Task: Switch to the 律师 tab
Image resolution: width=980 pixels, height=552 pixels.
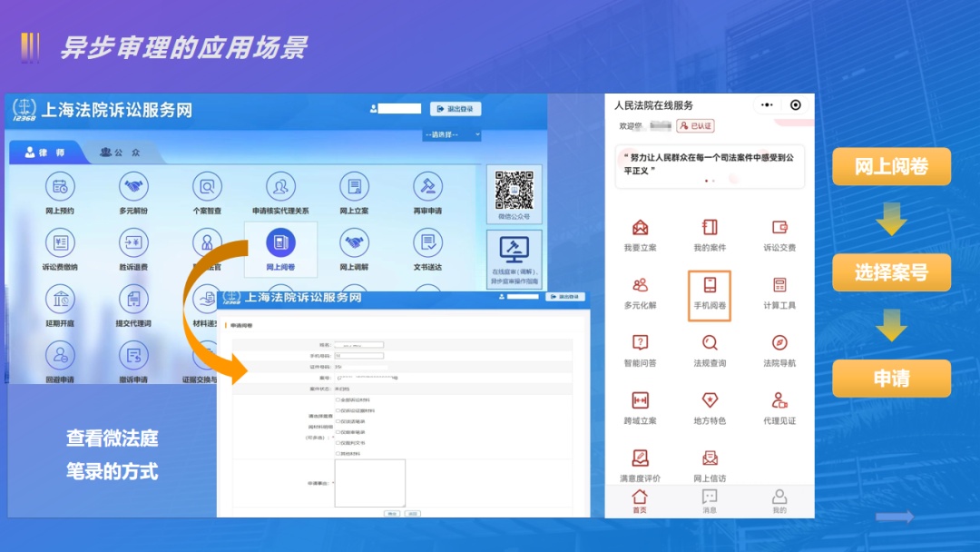Action: pos(45,153)
